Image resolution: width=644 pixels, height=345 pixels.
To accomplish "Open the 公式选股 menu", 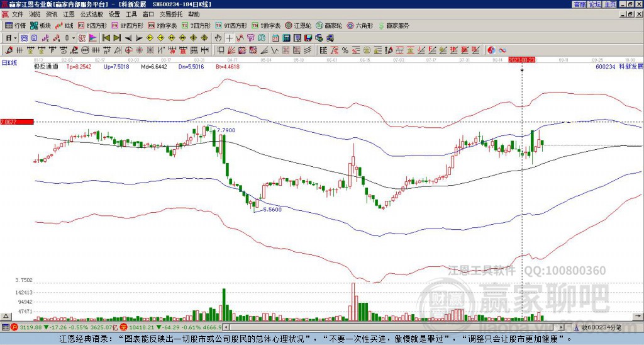I will [92, 14].
